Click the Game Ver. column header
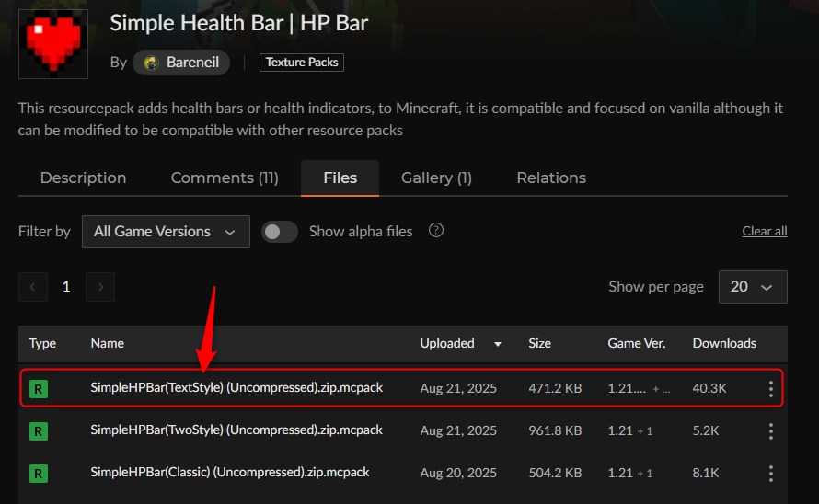The height and width of the screenshot is (504, 819). pos(636,343)
